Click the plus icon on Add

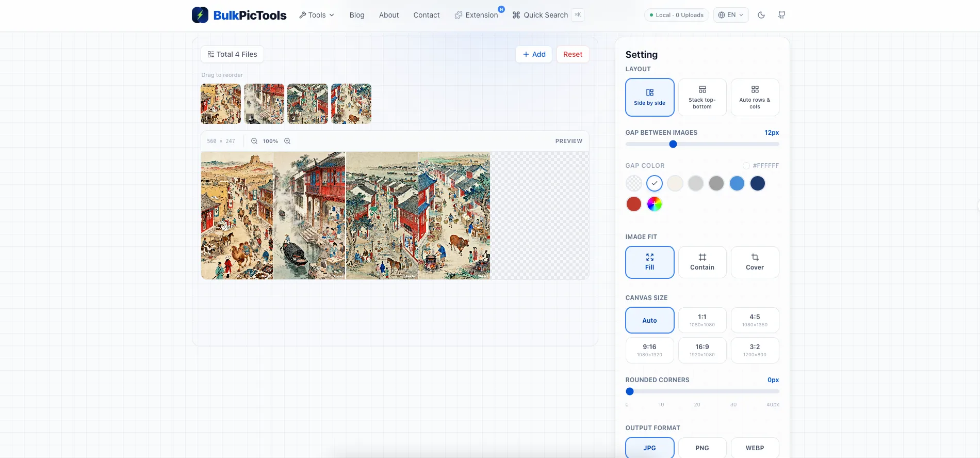tap(526, 54)
